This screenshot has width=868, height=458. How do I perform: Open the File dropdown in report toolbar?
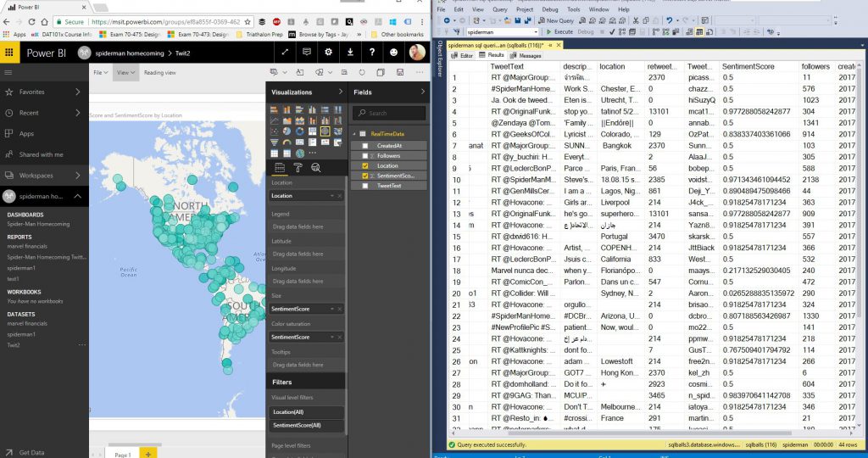point(100,73)
